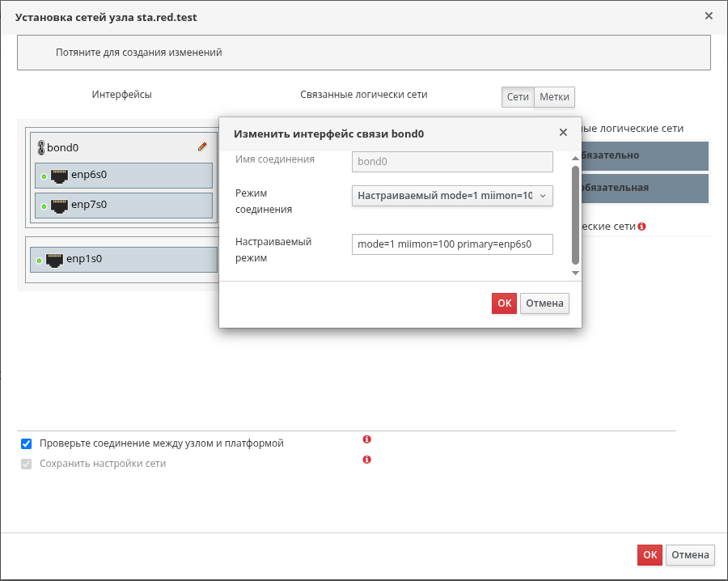
Task: Click the green status dot of enp1s0
Action: click(39, 261)
